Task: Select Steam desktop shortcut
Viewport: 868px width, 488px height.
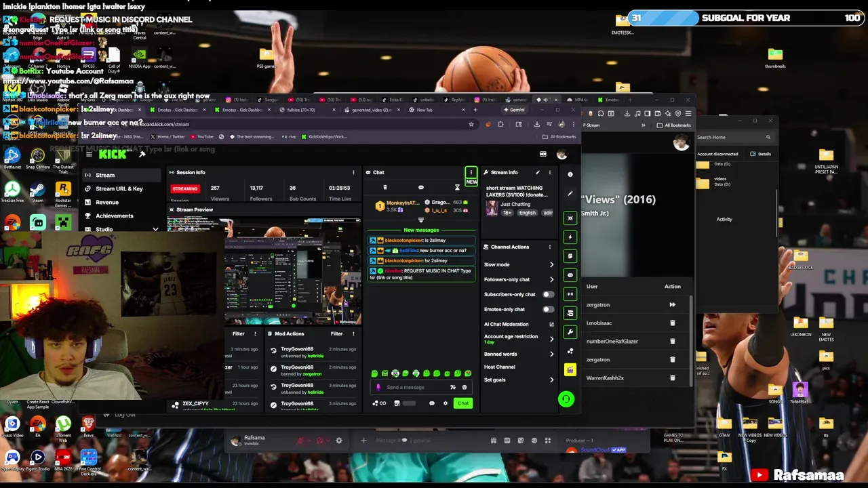Action: (x=37, y=192)
